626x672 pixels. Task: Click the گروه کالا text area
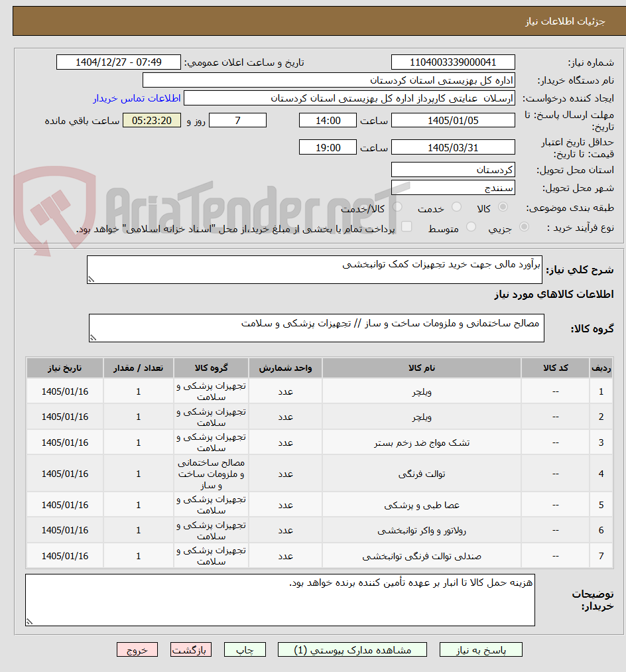click(x=316, y=328)
